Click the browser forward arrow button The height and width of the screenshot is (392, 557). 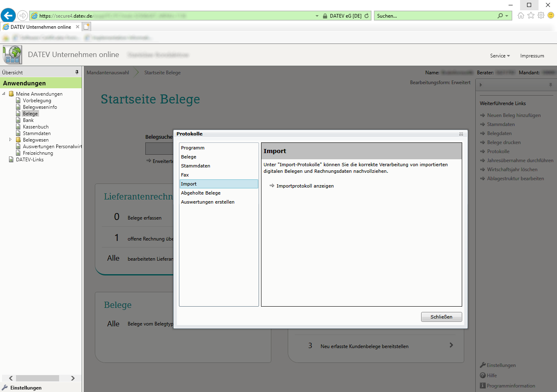[23, 16]
